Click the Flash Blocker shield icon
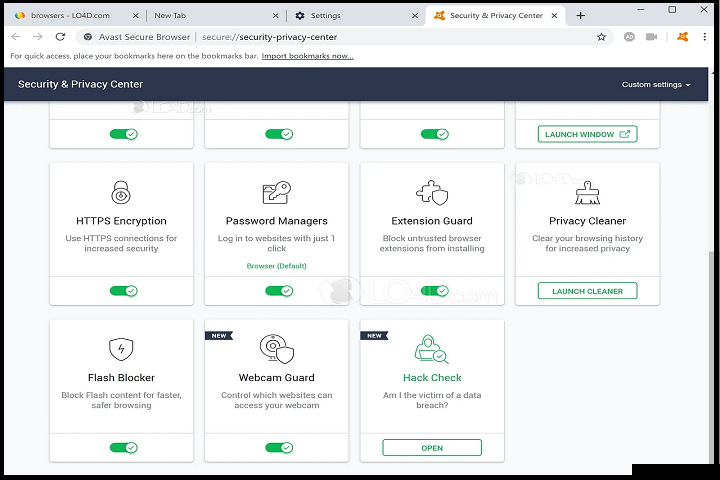The width and height of the screenshot is (720, 480). [121, 349]
